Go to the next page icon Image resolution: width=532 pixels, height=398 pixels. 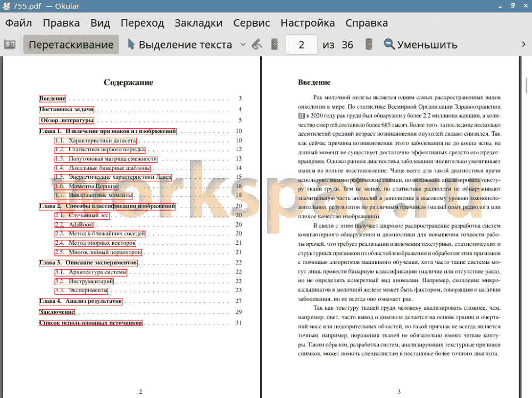[x=369, y=45]
